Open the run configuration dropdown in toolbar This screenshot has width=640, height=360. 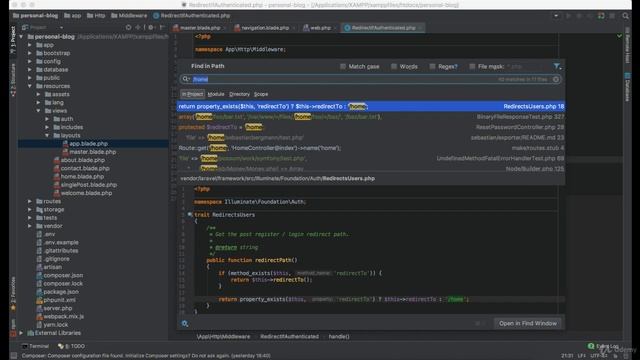click(x=556, y=16)
